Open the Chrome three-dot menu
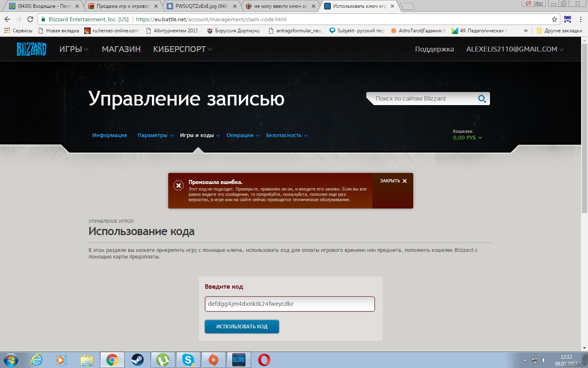Image resolution: width=588 pixels, height=368 pixels. [581, 19]
